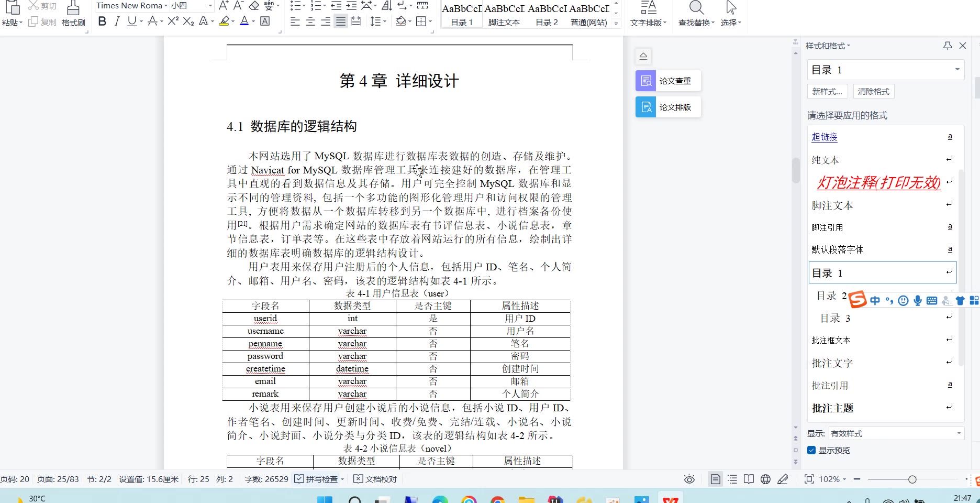980x503 pixels.
Task: Decrease paragraph indent
Action: pyautogui.click(x=336, y=6)
